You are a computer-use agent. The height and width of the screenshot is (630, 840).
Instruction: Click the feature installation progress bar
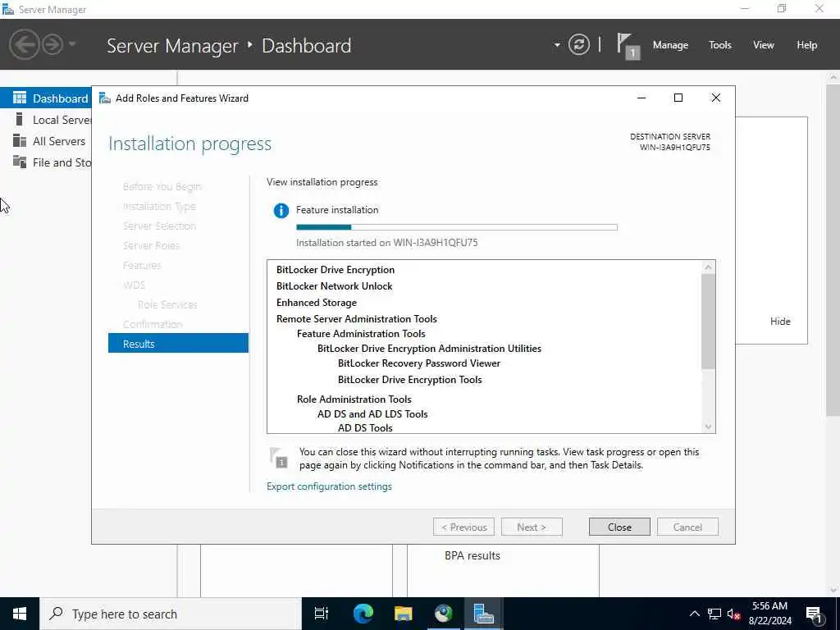pyautogui.click(x=456, y=227)
